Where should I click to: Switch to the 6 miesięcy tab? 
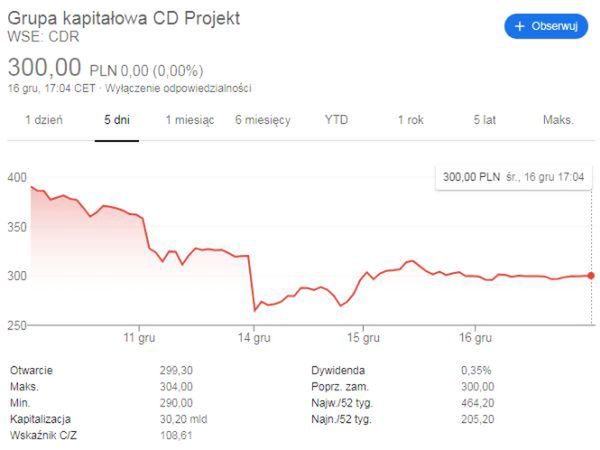point(263,120)
